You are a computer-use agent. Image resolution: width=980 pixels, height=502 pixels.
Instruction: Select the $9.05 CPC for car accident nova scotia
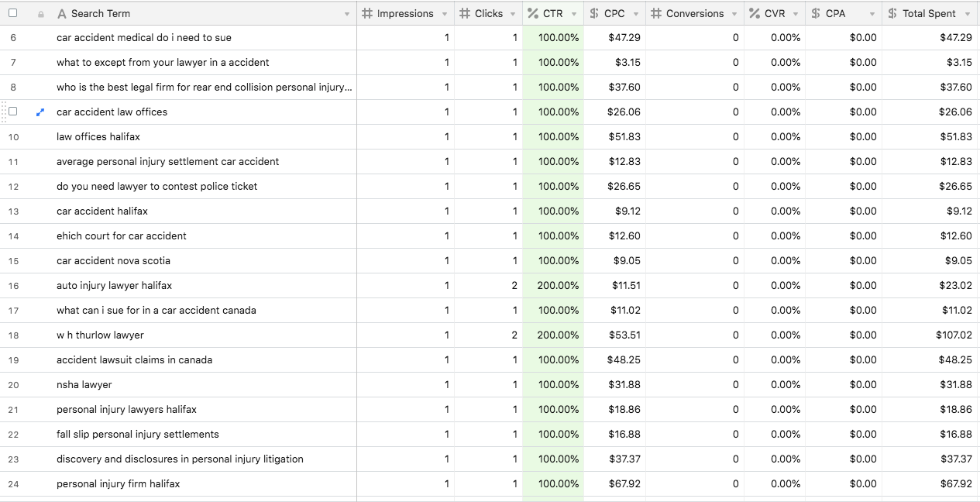(615, 260)
